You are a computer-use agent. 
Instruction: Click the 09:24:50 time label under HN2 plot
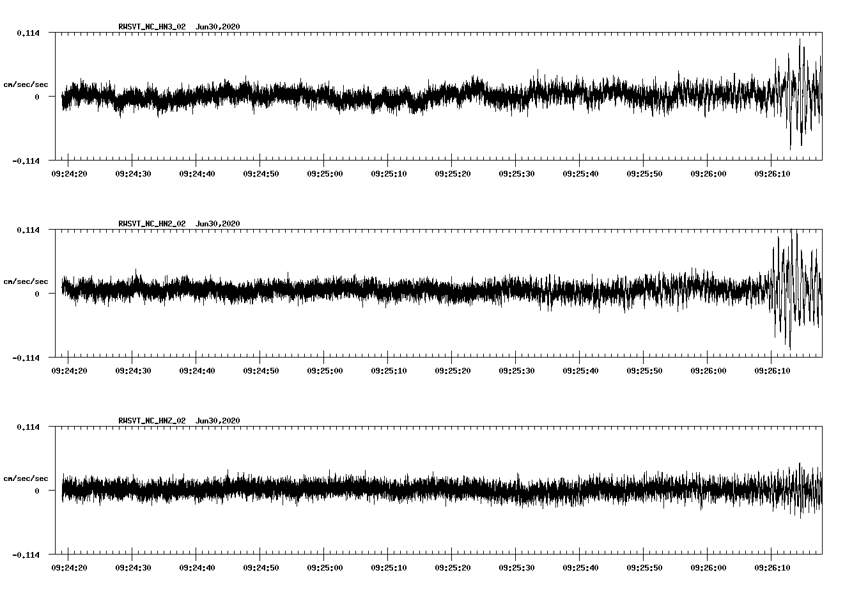point(261,370)
